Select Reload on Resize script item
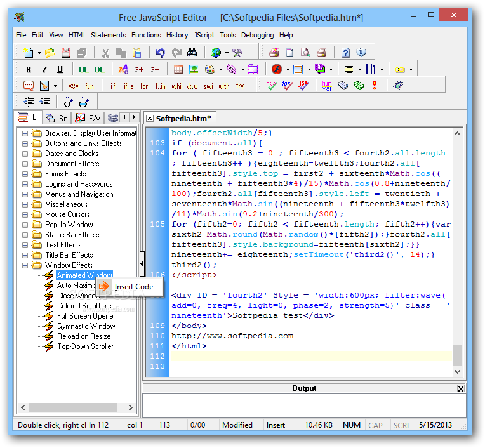485x448 pixels. click(84, 336)
